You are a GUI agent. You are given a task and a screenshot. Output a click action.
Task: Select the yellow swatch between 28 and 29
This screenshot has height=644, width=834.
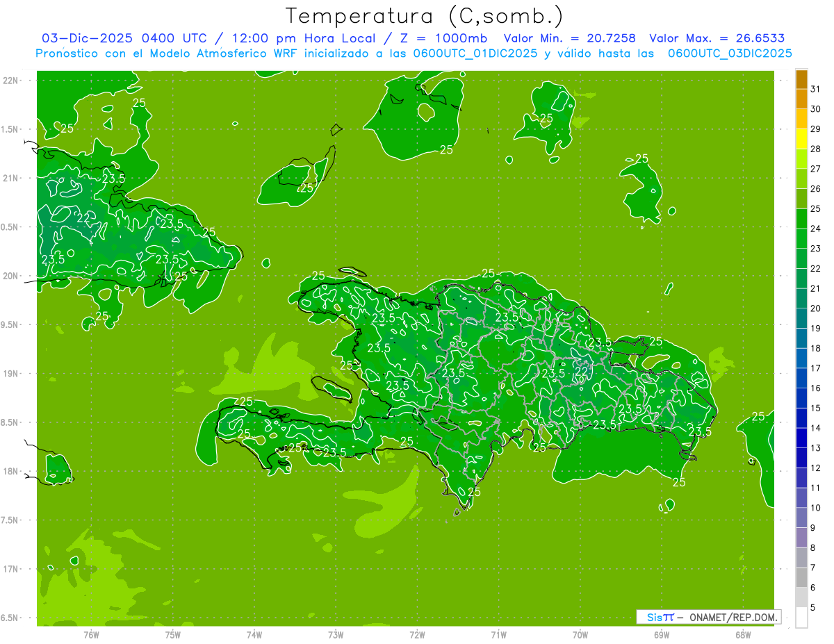pos(801,139)
